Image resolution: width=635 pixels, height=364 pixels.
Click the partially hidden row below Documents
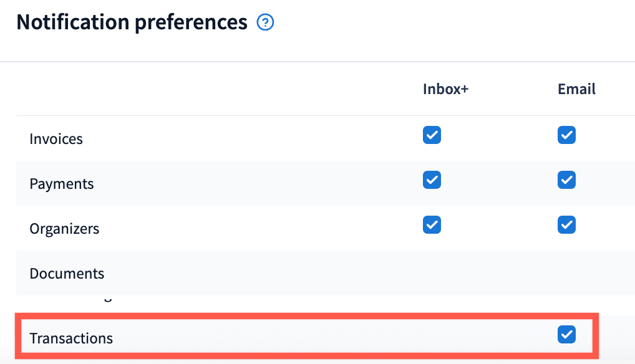[94, 299]
